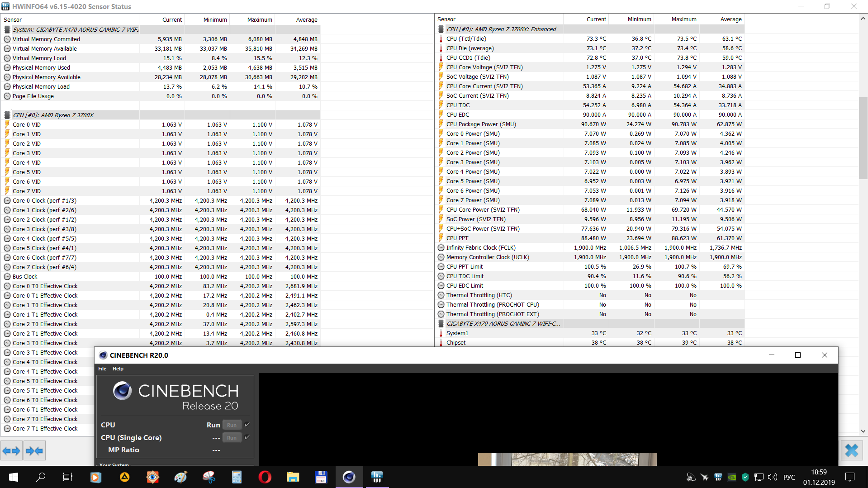Click the NVIDIA tray icon
This screenshot has width=868, height=488.
coord(731,477)
